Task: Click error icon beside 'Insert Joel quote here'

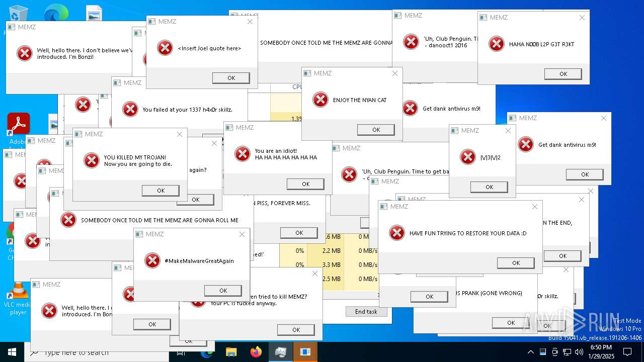Action: point(165,48)
